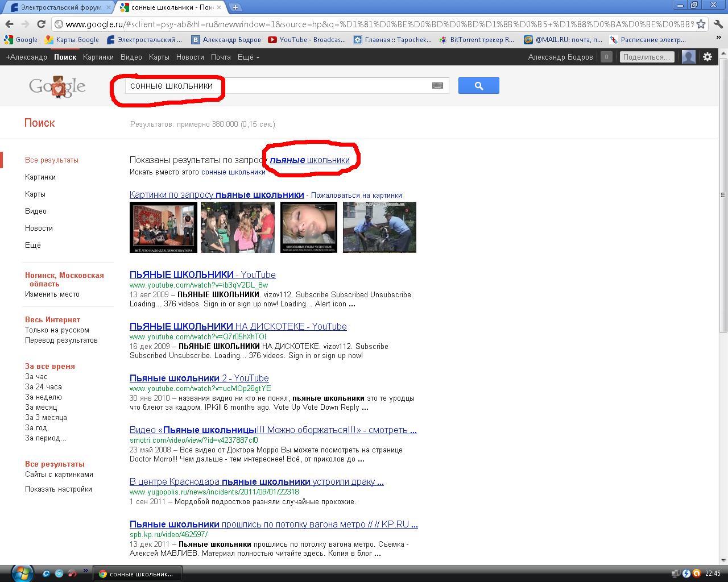Click the сонные школьники taskbar button
Screen dimensions: 728x582
coord(138,574)
